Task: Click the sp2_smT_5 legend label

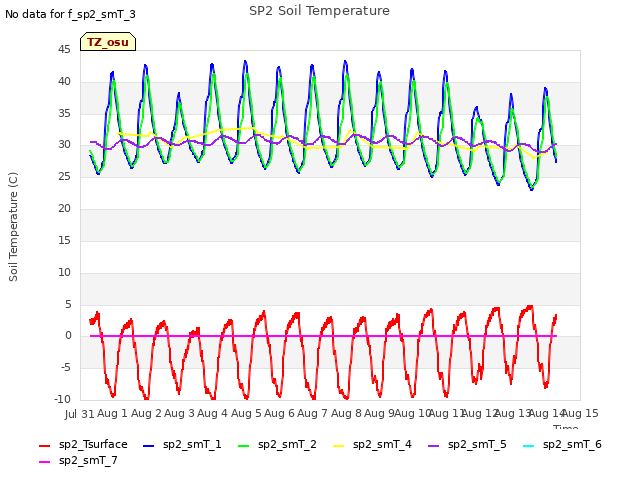Action: tap(477, 444)
